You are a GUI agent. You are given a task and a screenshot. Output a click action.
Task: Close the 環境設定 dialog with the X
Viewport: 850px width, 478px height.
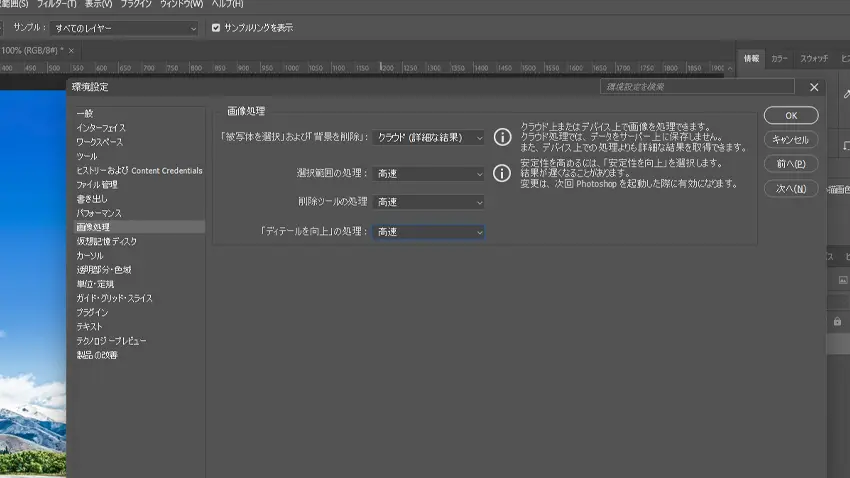pos(814,87)
